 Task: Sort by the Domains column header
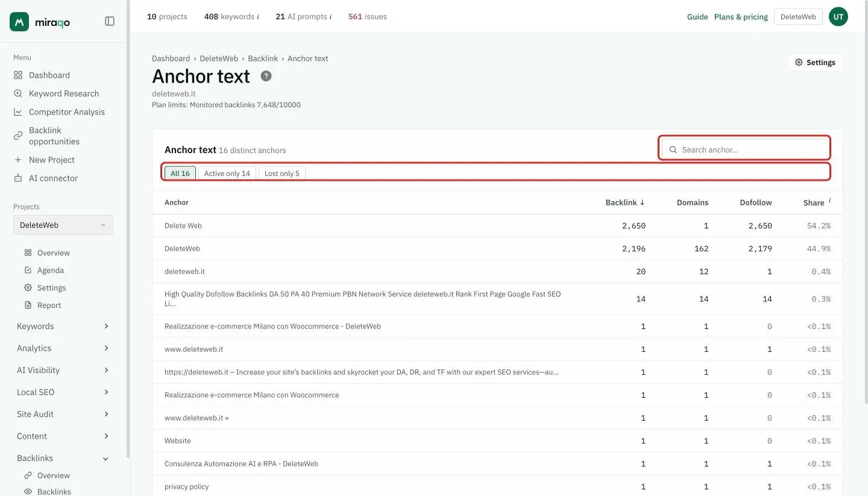tap(693, 202)
